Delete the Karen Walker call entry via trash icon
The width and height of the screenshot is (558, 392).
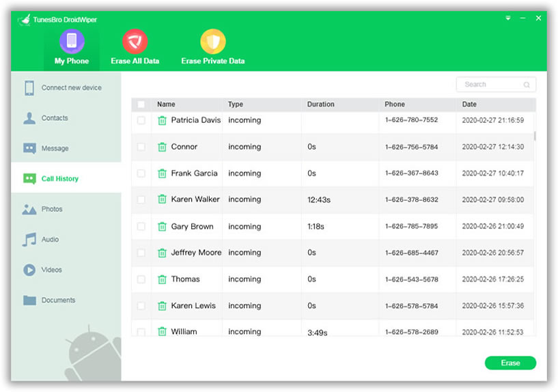pyautogui.click(x=162, y=199)
